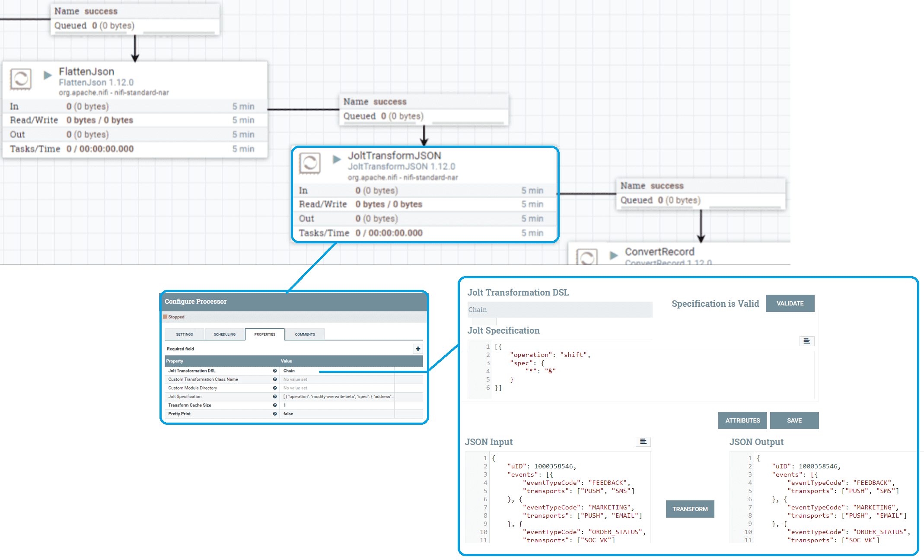Click the JoltTransformJSON stopped-state arrow icon
Image resolution: width=924 pixels, height=560 pixels.
[337, 159]
